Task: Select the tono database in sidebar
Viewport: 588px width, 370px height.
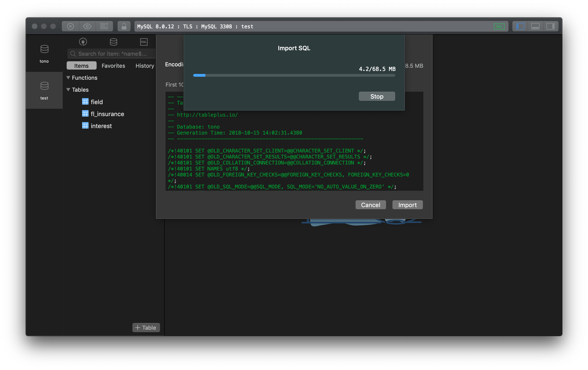Action: (44, 53)
